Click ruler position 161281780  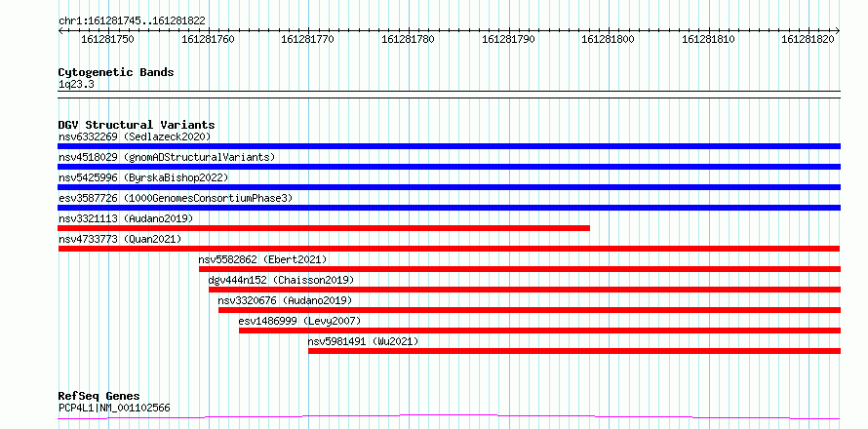(x=408, y=40)
